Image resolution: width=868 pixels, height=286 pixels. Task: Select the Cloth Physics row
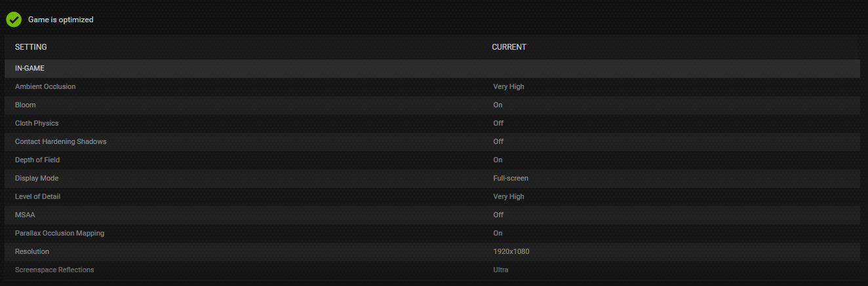coord(37,123)
